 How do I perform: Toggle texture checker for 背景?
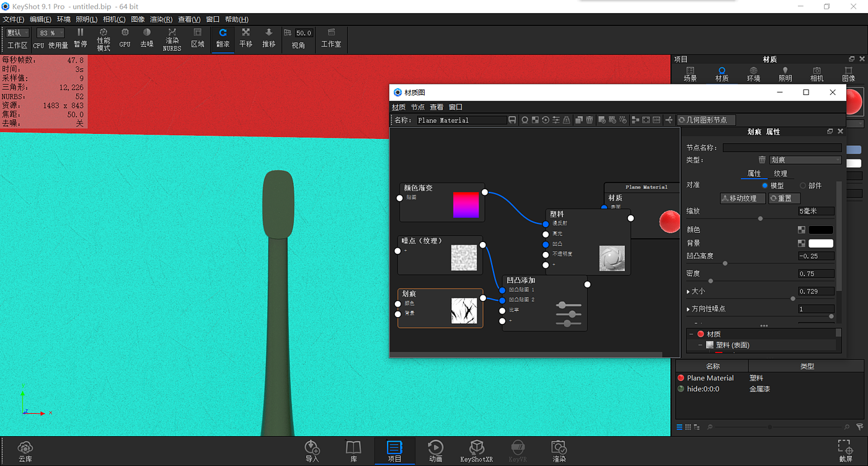tap(802, 243)
